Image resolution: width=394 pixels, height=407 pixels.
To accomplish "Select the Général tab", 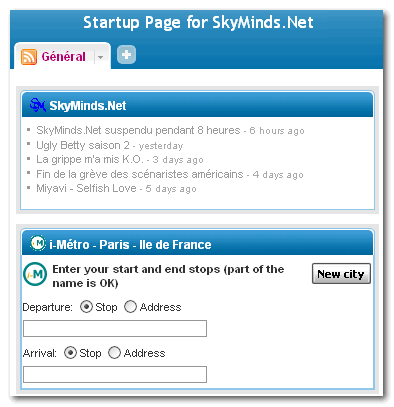I will 63,57.
